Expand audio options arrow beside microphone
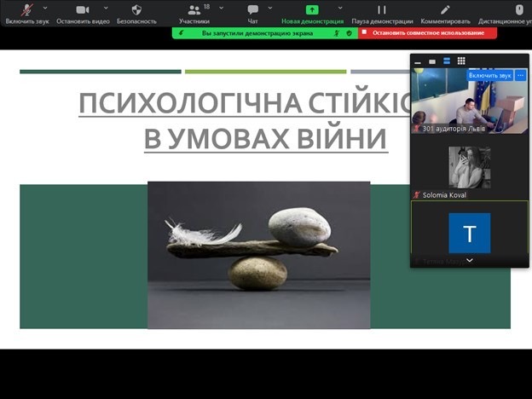Screen dimensions: 532x399 click(49, 7)
